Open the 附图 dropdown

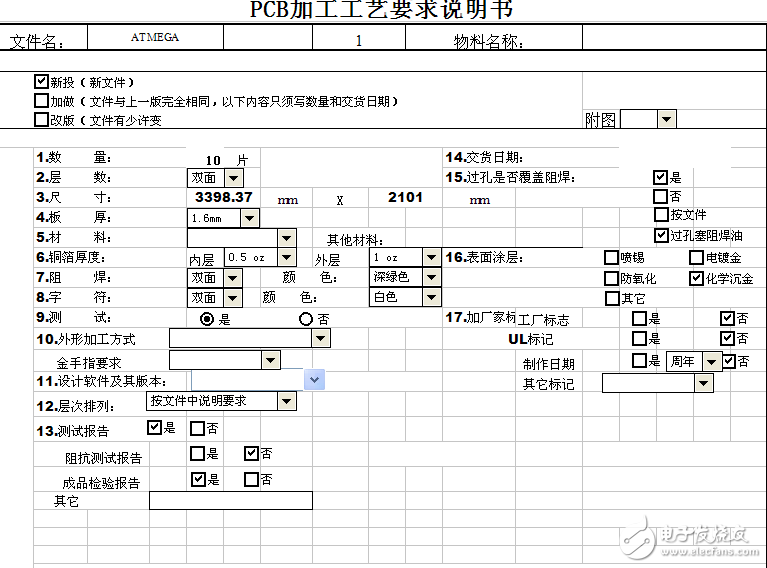666,119
